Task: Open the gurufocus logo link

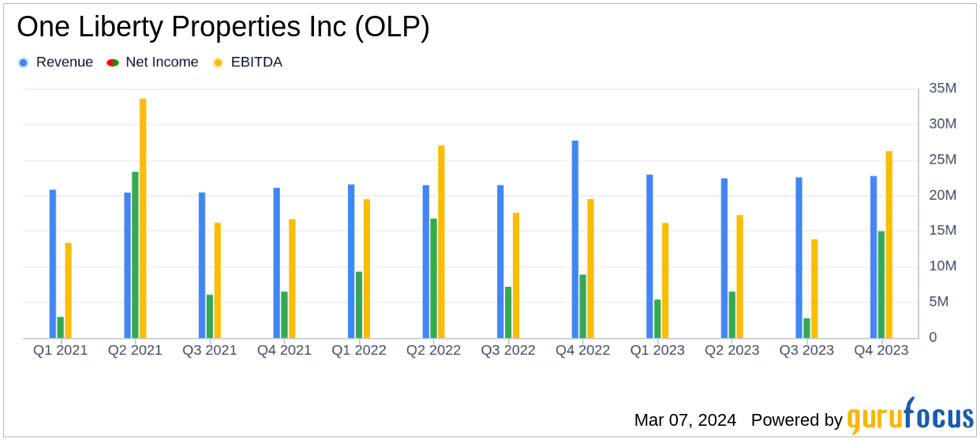Action: [910, 416]
